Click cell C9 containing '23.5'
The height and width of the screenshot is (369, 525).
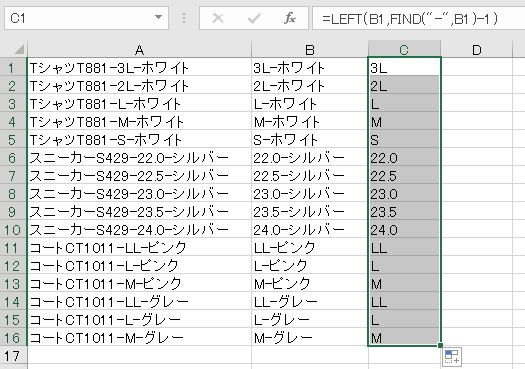pos(404,212)
